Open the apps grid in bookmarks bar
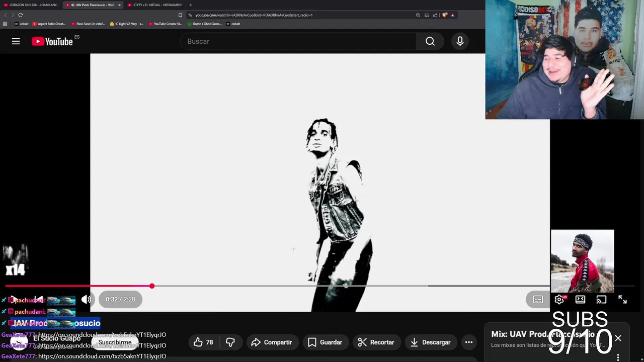This screenshot has width=644, height=362. (x=5, y=24)
